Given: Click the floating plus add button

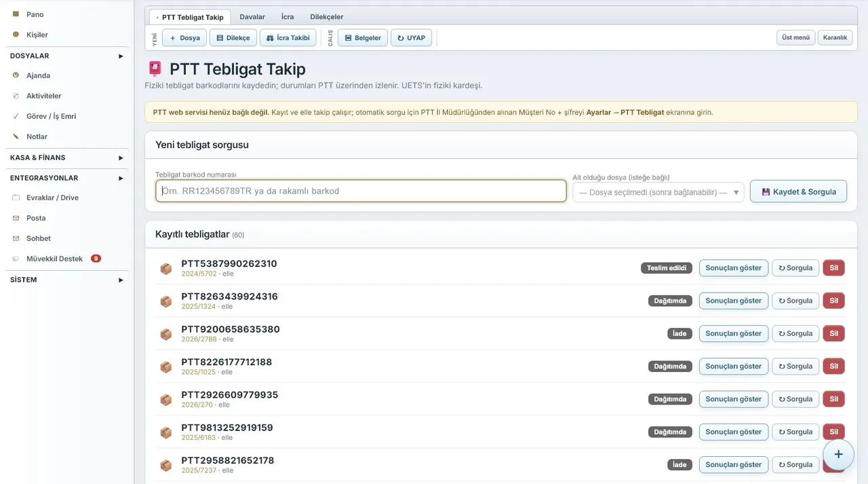Looking at the screenshot, I should (x=838, y=454).
